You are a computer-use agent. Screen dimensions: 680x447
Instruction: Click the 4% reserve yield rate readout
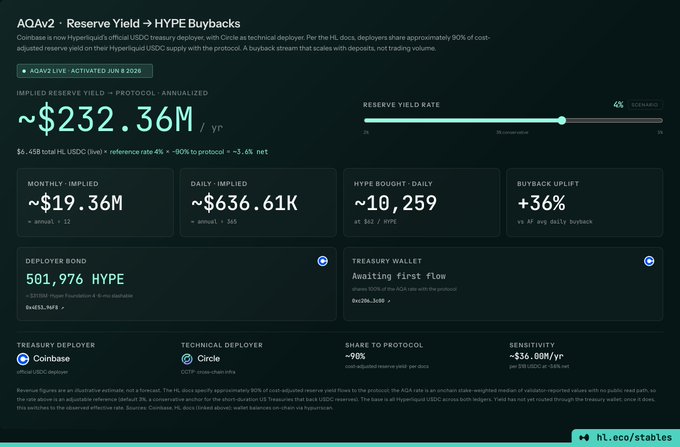[x=618, y=105]
